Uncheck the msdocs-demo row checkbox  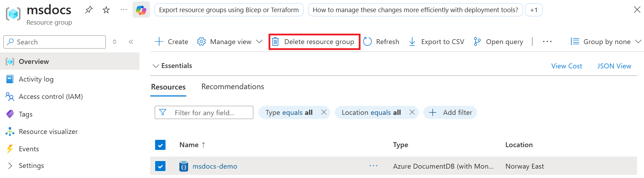click(160, 166)
